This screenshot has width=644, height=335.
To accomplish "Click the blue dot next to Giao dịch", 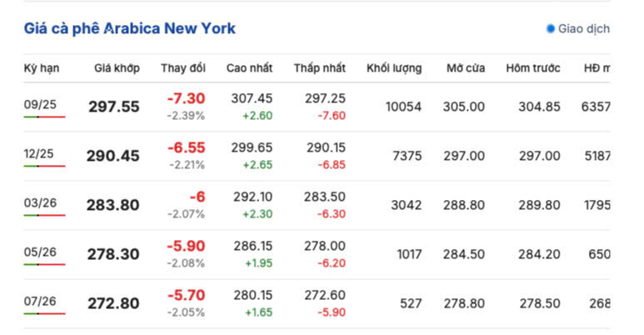I will coord(550,28).
